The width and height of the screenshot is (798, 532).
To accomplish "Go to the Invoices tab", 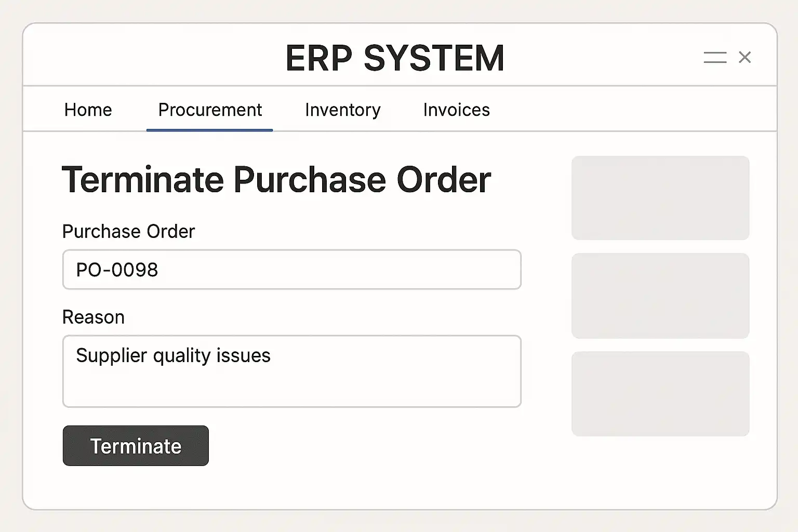I will pyautogui.click(x=456, y=110).
